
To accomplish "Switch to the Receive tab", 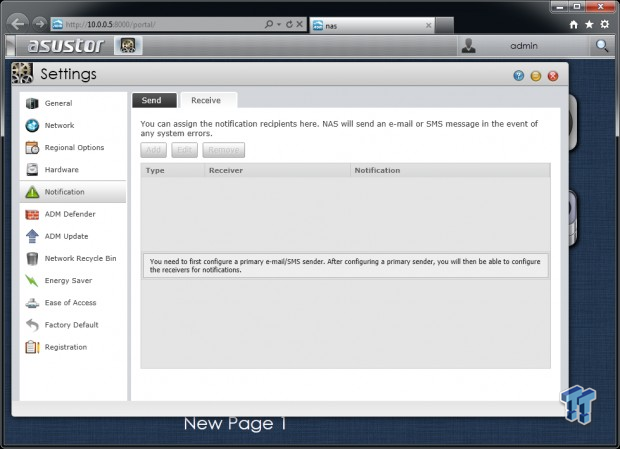I will click(x=208, y=100).
